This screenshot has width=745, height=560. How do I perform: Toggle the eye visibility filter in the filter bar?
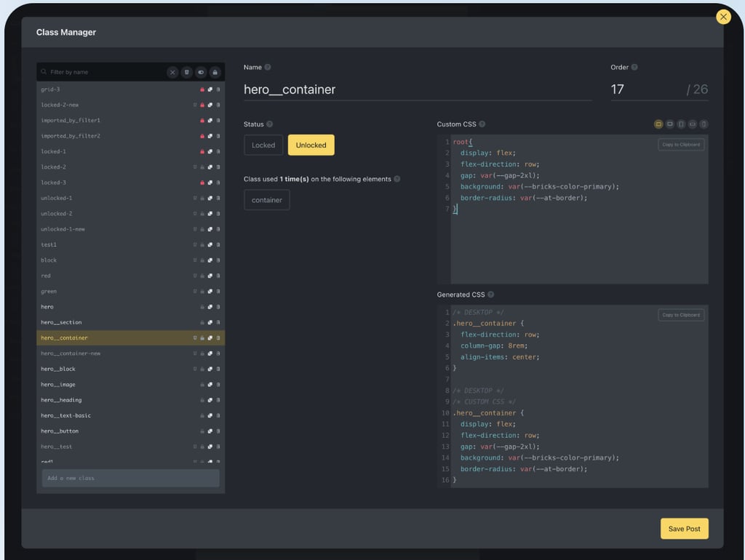201,72
